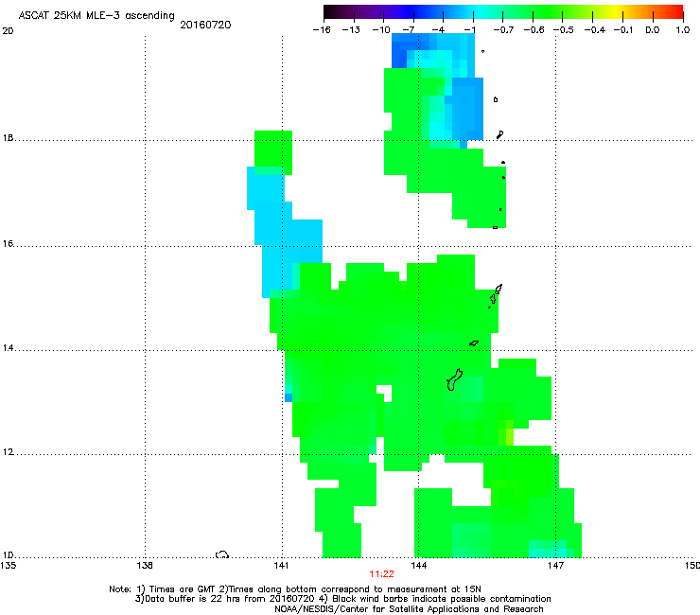Click the 1.0 color scale label
This screenshot has height=615, width=700.
(x=683, y=30)
